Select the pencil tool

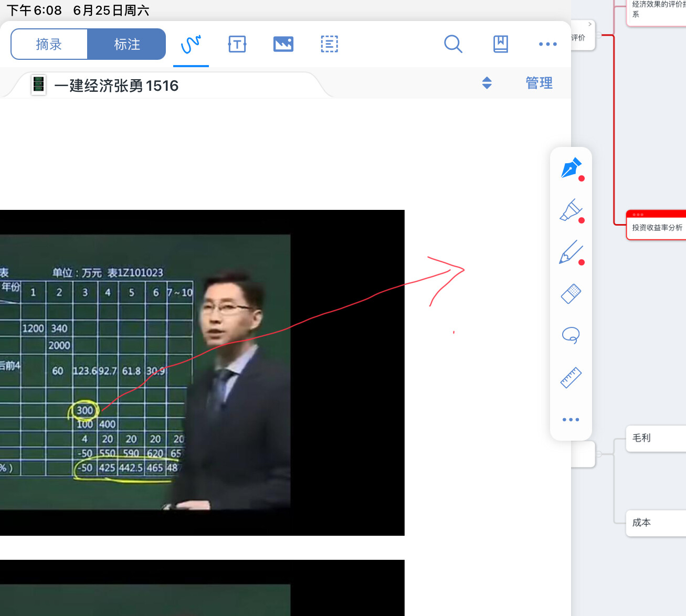571,252
